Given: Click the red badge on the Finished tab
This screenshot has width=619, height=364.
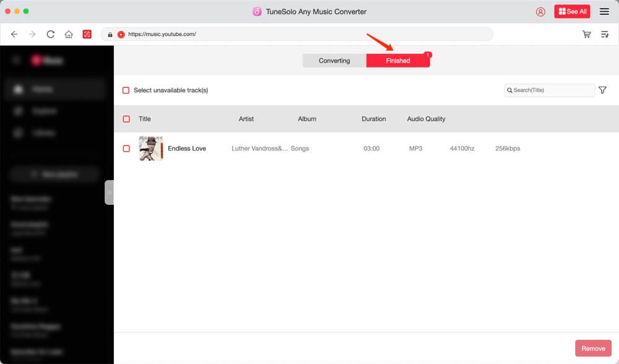Looking at the screenshot, I should (428, 55).
